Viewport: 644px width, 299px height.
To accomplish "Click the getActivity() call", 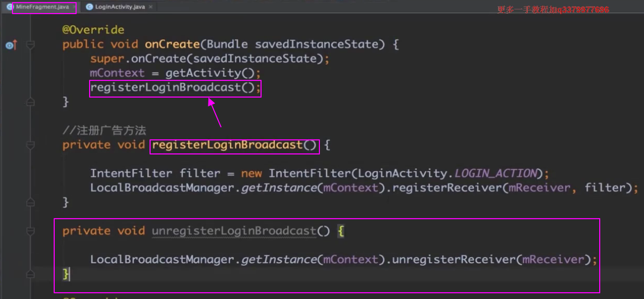I will pos(210,73).
